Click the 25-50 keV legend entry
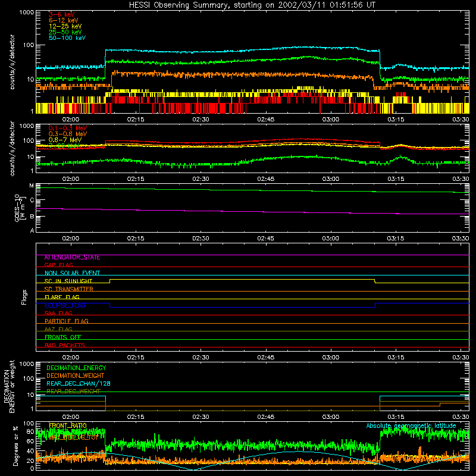Screen dimensions: 476x476 coord(65,32)
